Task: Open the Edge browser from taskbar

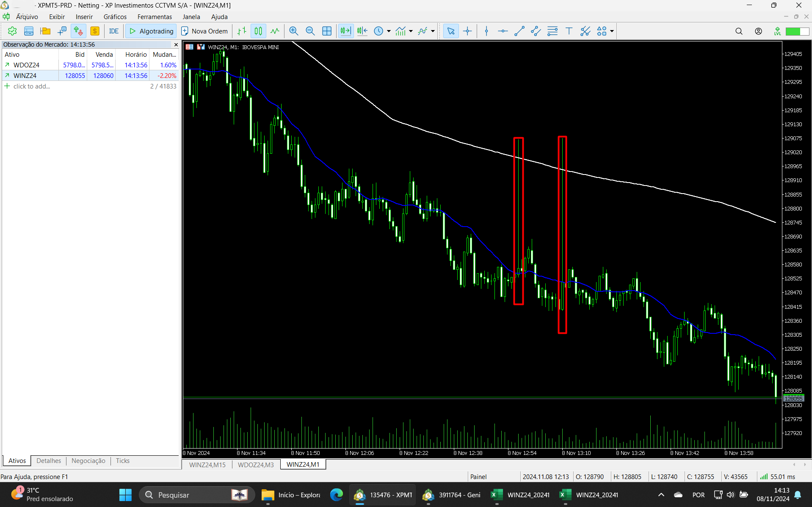Action: [337, 495]
